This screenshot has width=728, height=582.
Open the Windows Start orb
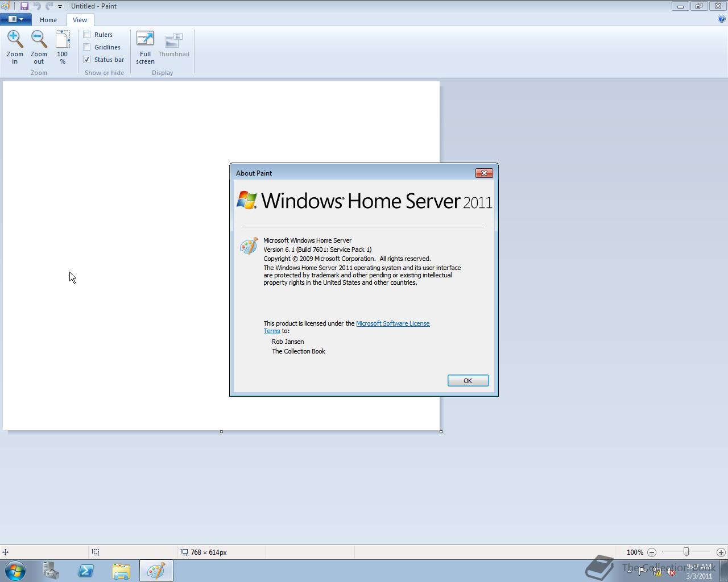tap(15, 571)
